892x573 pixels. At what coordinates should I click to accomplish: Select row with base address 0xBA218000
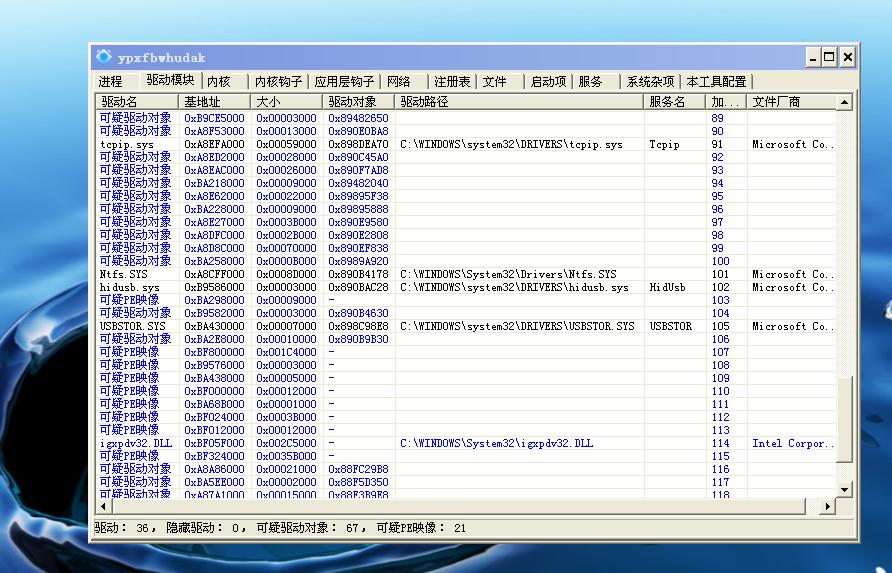point(466,183)
